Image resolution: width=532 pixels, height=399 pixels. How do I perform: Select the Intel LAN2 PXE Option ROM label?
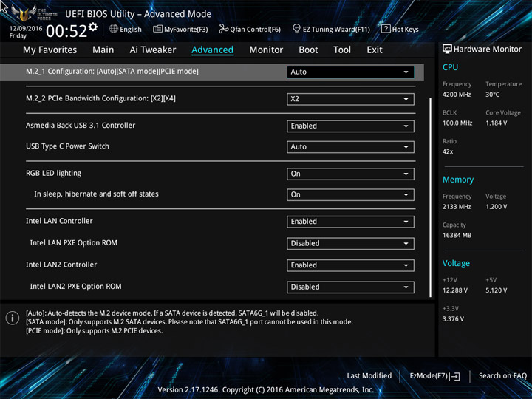tap(75, 287)
